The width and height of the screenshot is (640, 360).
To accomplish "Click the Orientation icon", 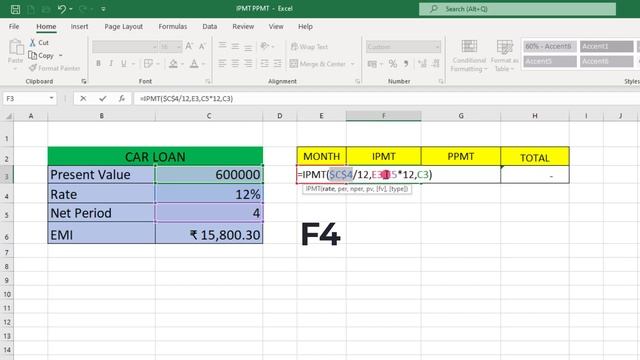I will (x=265, y=46).
